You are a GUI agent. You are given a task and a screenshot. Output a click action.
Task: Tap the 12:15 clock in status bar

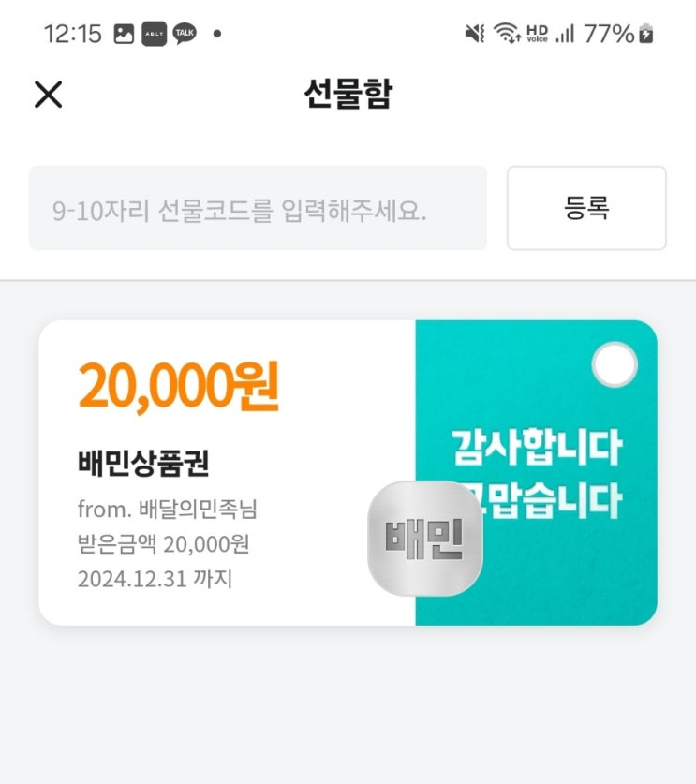pyautogui.click(x=72, y=35)
